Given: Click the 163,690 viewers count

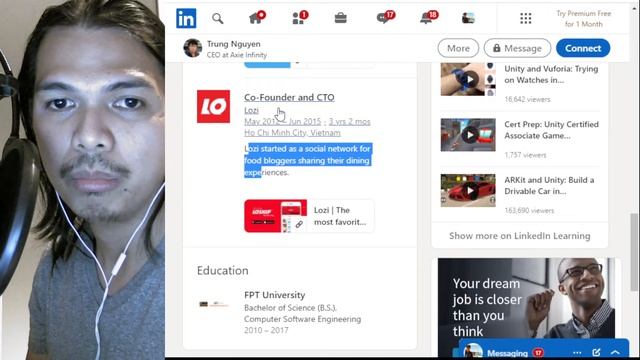Looking at the screenshot, I should (x=529, y=211).
